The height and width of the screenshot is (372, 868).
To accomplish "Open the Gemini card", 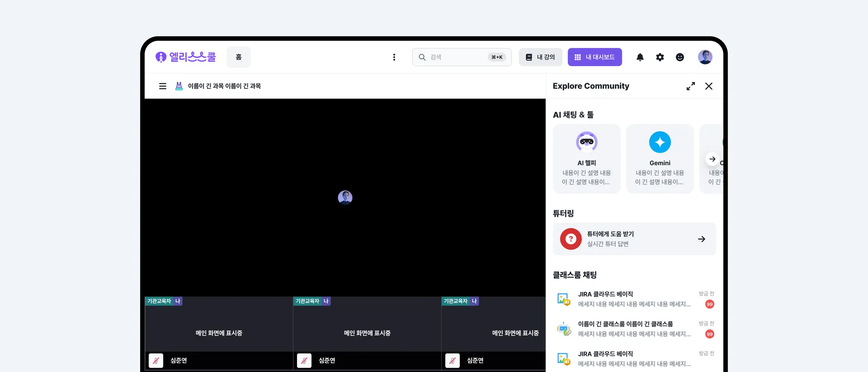I will click(x=660, y=159).
